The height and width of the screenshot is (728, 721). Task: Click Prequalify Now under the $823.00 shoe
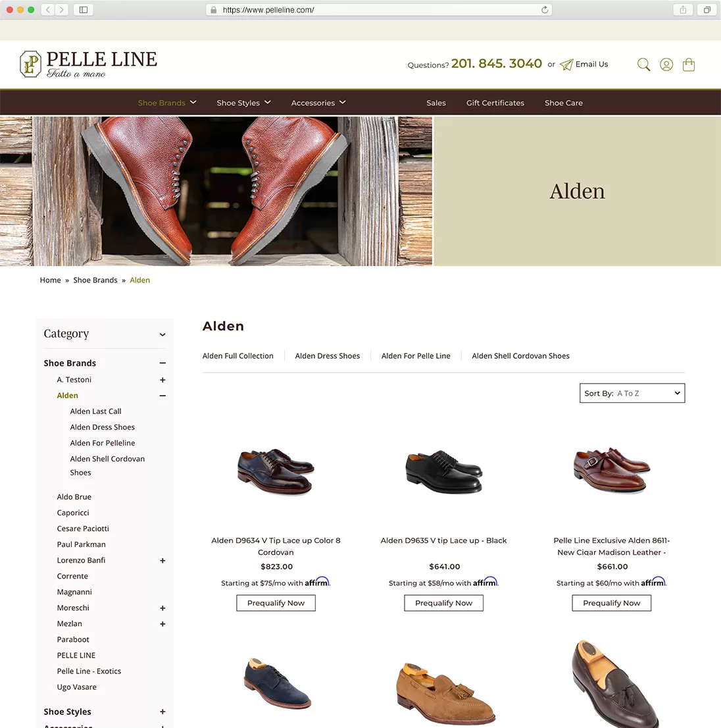(276, 603)
